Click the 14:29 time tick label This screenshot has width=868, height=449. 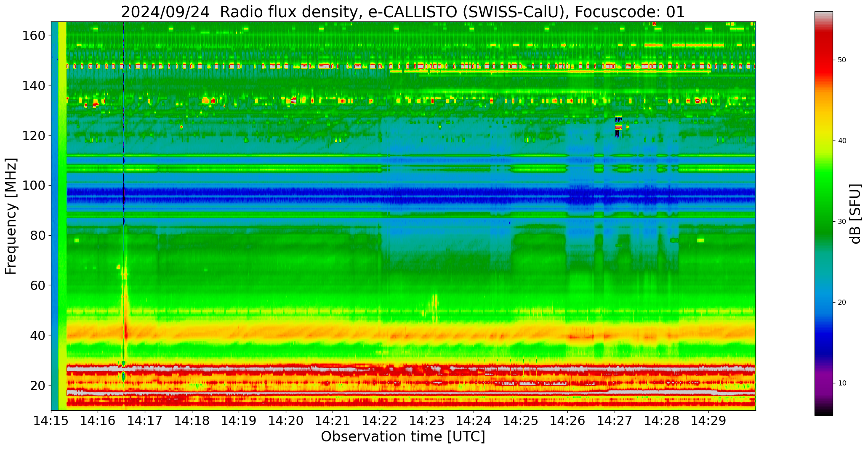pyautogui.click(x=708, y=420)
